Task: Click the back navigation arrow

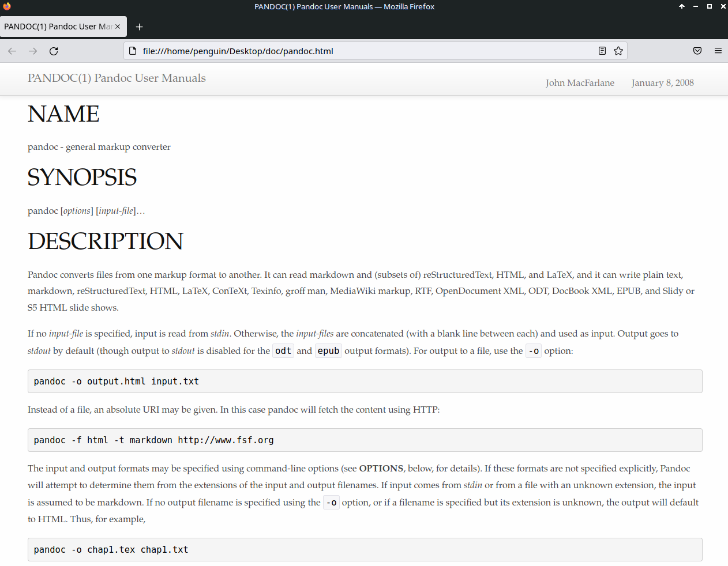Action: coord(12,51)
